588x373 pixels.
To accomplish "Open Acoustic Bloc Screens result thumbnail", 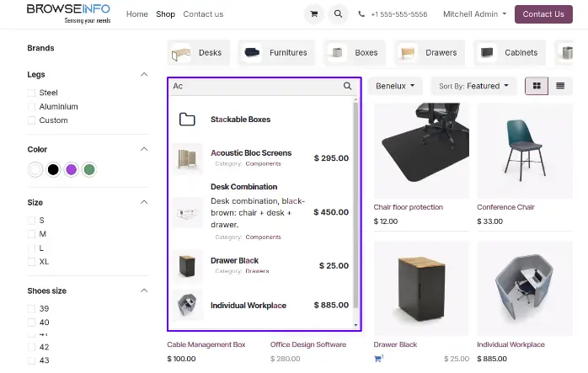I will (188, 158).
